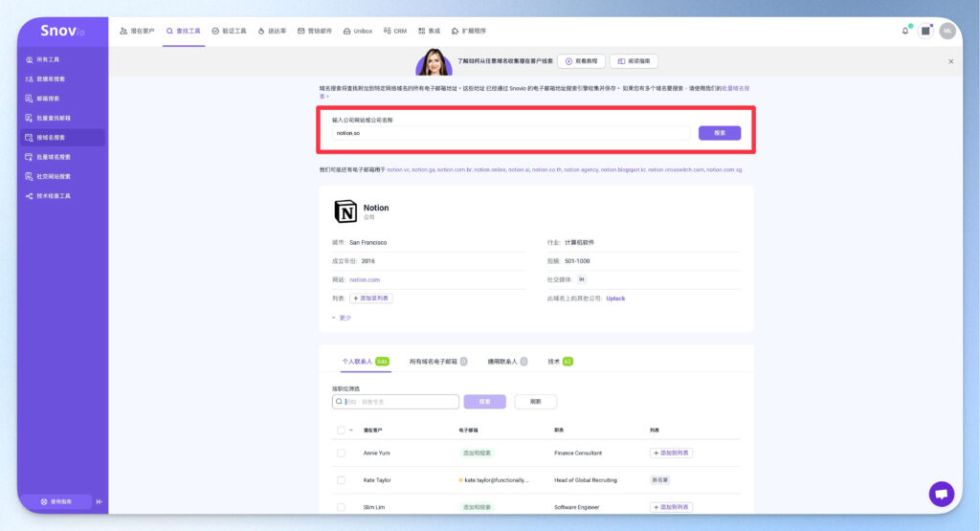The image size is (980, 531).
Task: Click the 刷新 button next to filter search
Action: point(536,402)
